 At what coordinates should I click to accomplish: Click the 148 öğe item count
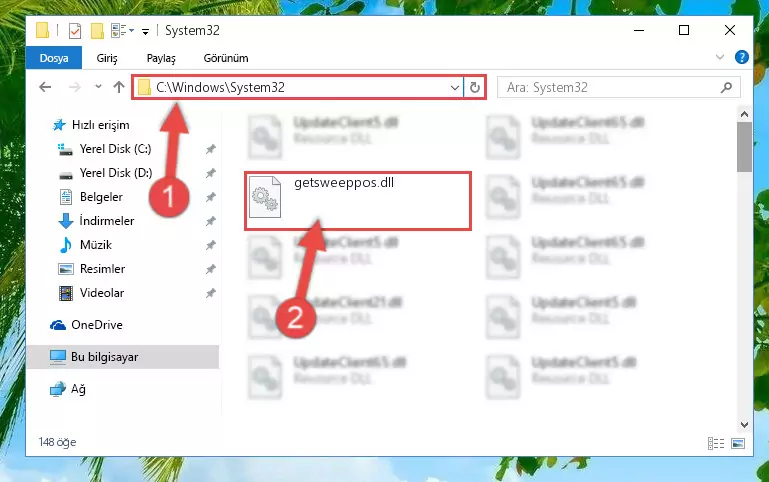tap(57, 442)
